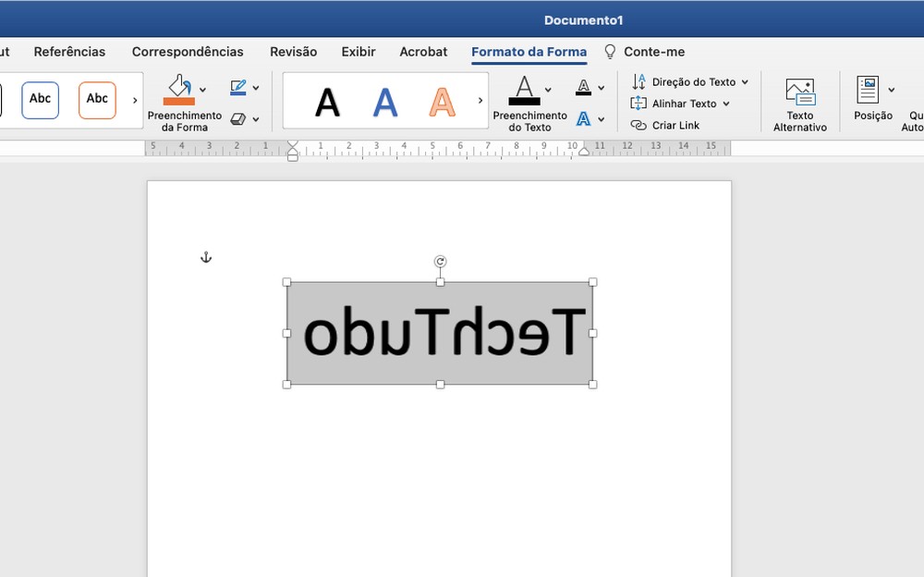Open Preenchimento do Texto dropdown arrow

pyautogui.click(x=548, y=90)
